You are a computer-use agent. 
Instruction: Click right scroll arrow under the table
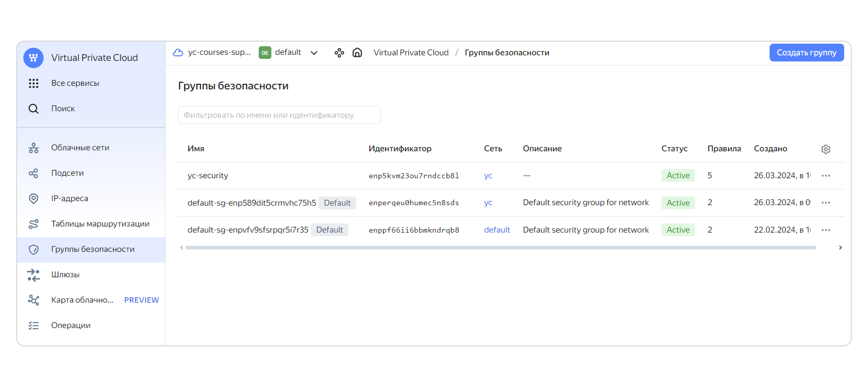(841, 248)
